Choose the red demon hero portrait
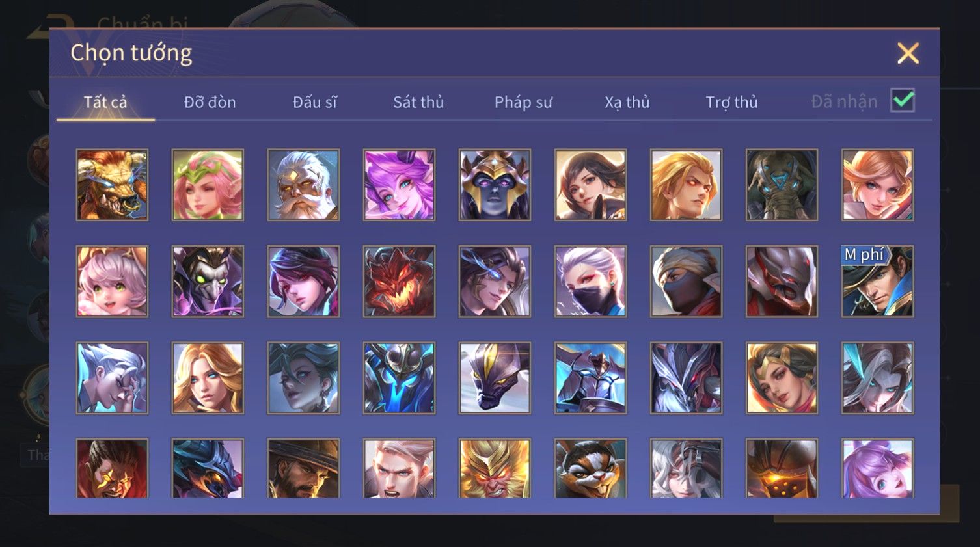The width and height of the screenshot is (980, 547). point(399,281)
